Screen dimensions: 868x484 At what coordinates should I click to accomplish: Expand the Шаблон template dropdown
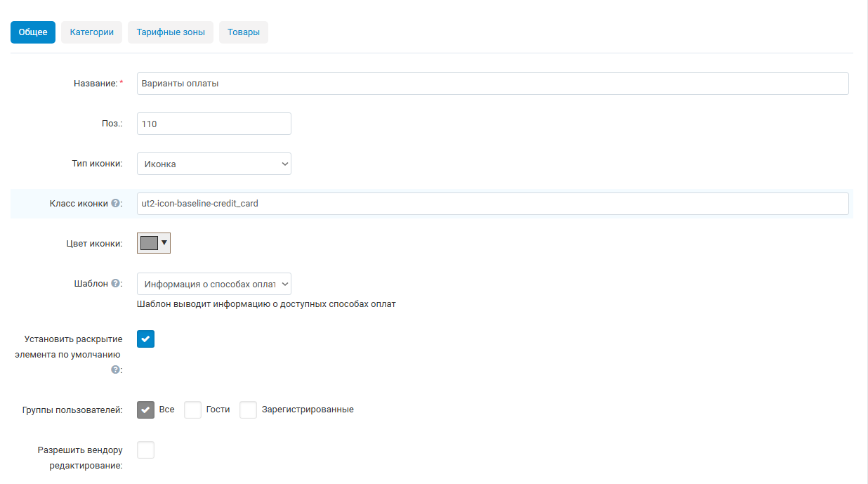pyautogui.click(x=213, y=284)
